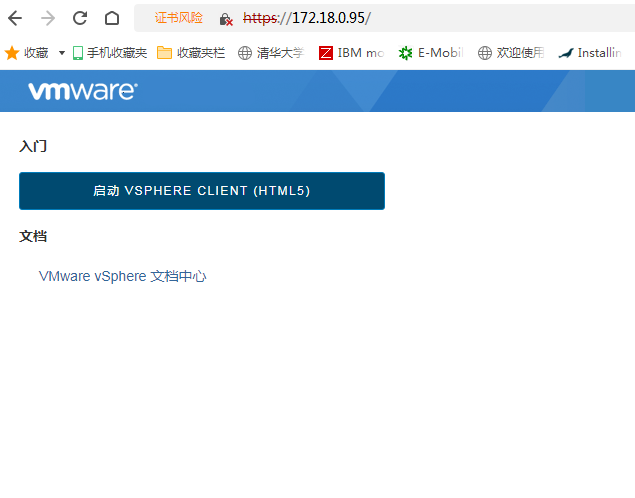Open the E-Mobile bookmark

coord(430,53)
